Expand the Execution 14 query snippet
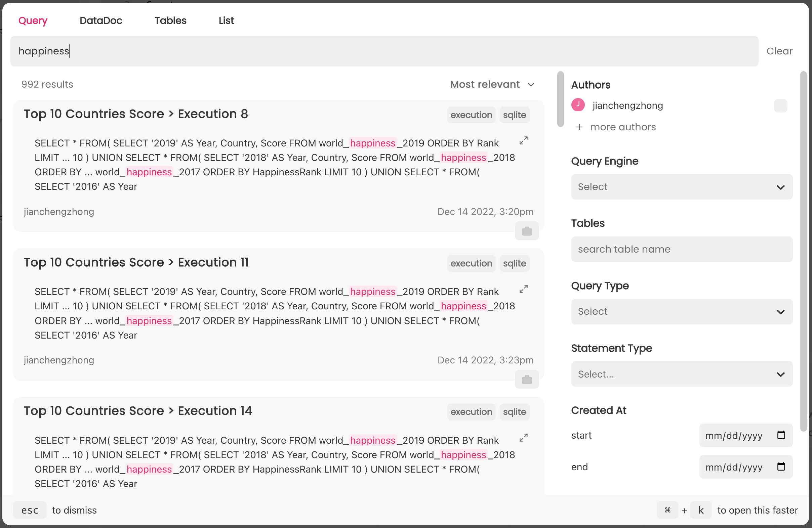812x528 pixels. [x=523, y=438]
